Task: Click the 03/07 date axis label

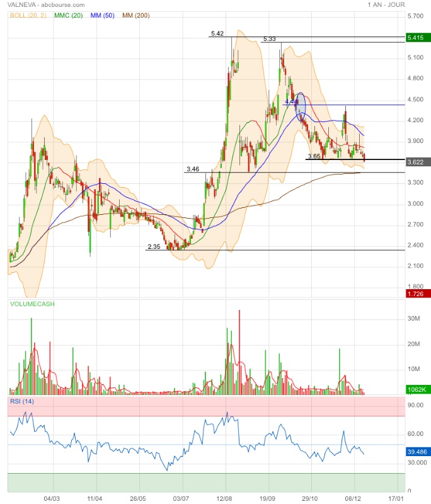Action: [181, 498]
